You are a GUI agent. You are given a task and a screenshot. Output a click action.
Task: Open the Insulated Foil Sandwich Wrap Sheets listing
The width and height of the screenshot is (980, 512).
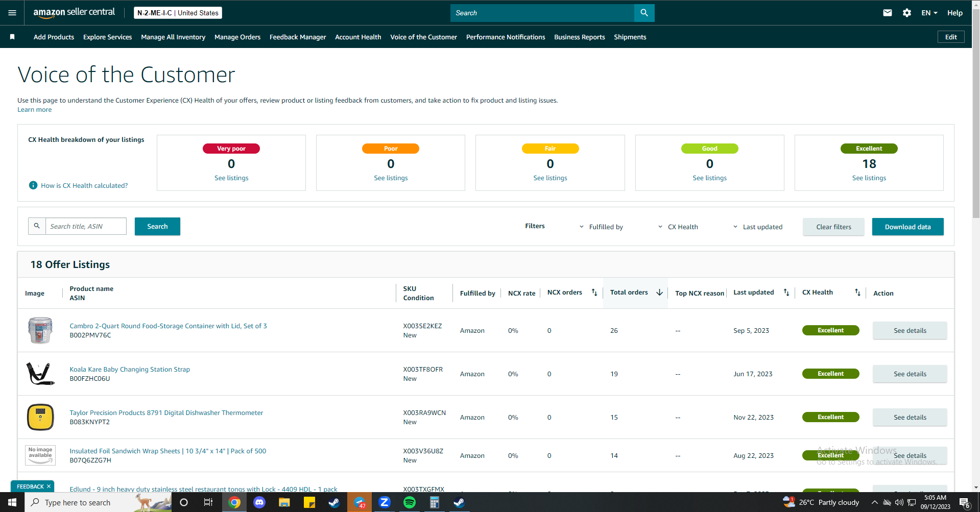pos(168,451)
